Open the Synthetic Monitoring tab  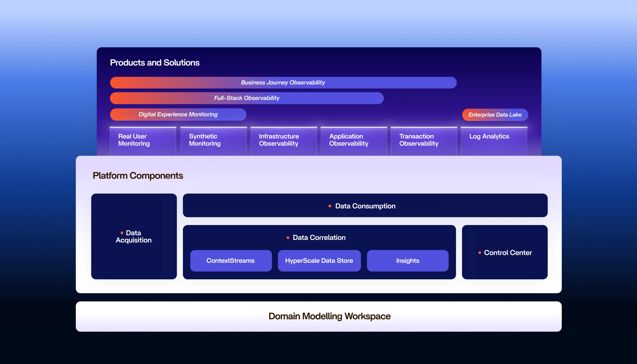pyautogui.click(x=213, y=140)
